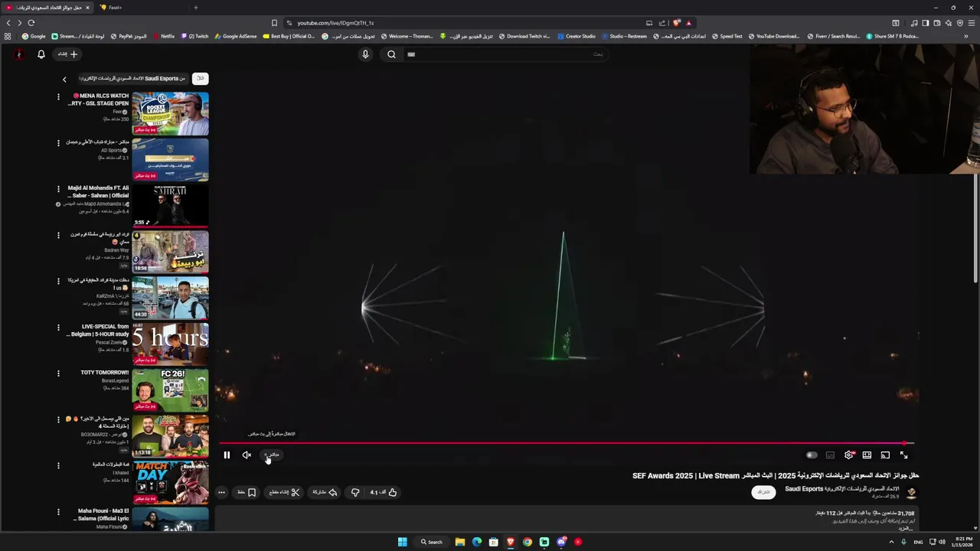Dislike the video with thumbs down
Viewport: 980px width, 551px height.
click(354, 492)
